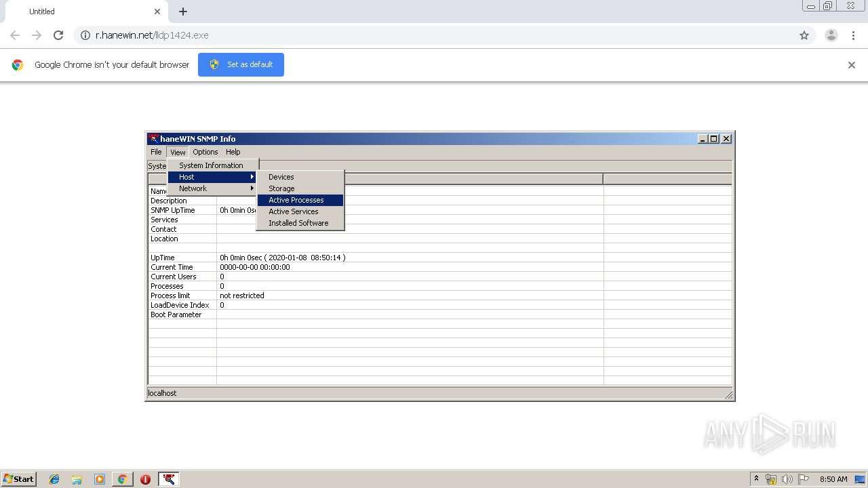This screenshot has height=488, width=868.
Task: Bookmark this page with the star icon
Action: point(804,35)
